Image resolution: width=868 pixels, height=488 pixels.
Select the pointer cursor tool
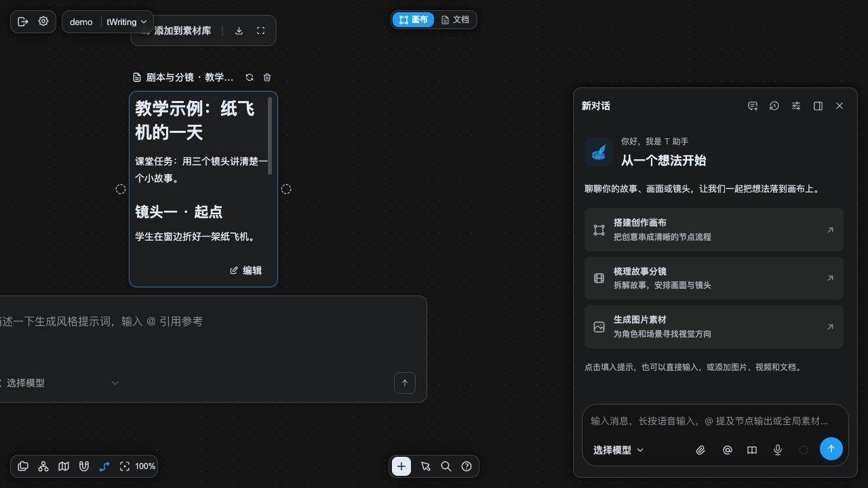[426, 466]
